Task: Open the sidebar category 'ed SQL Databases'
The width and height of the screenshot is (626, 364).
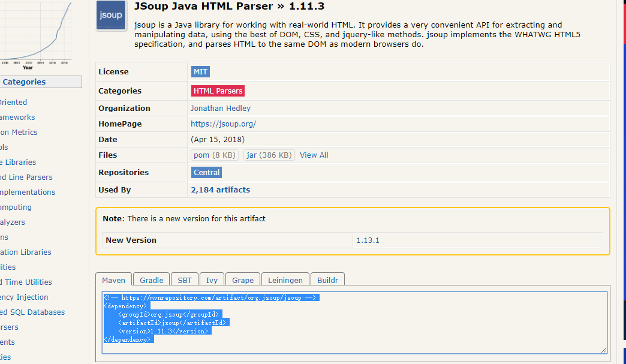Action: click(x=32, y=312)
